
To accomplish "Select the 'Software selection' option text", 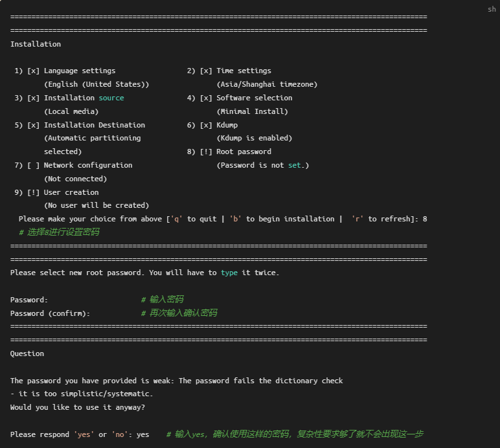I will [254, 98].
